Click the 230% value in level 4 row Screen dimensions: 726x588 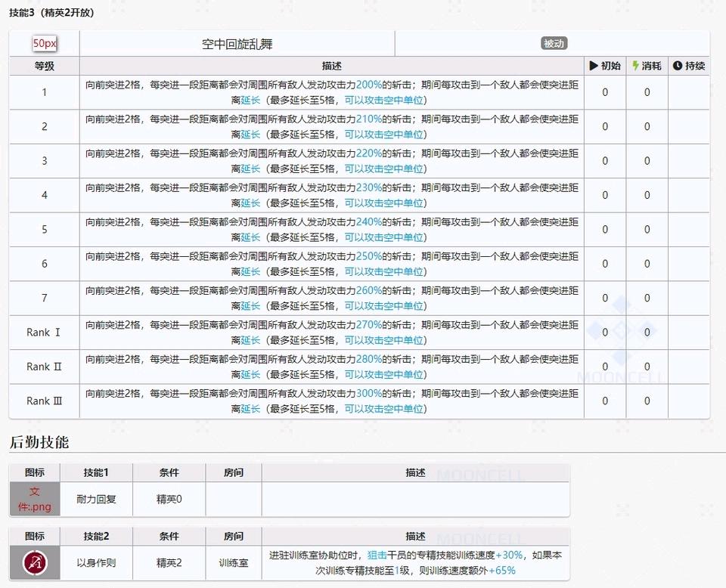(x=369, y=187)
